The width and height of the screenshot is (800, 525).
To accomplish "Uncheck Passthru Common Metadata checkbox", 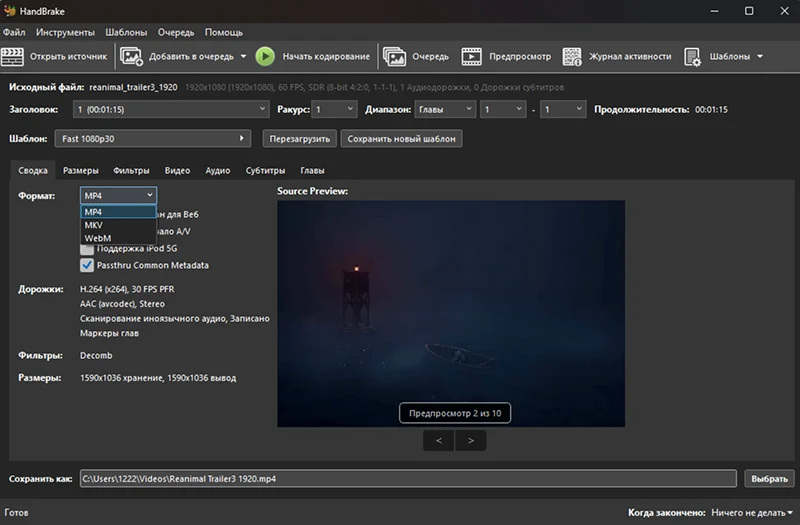I will coord(87,265).
